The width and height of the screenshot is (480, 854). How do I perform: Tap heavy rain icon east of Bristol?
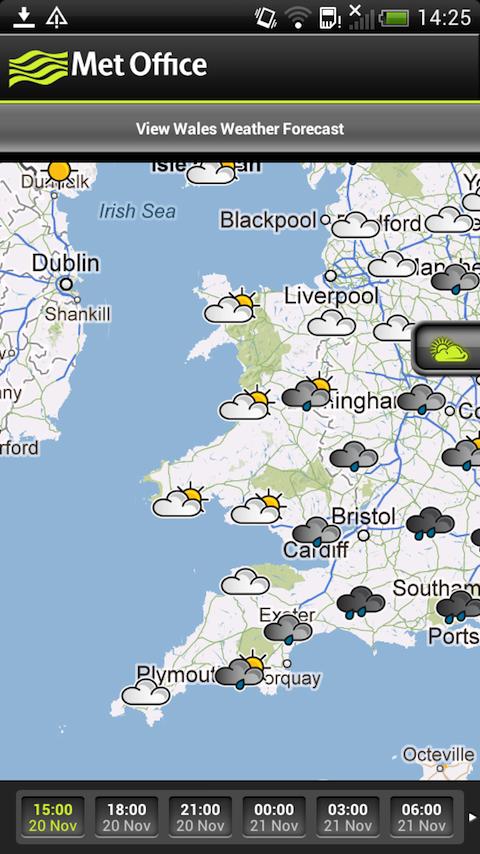click(x=430, y=523)
